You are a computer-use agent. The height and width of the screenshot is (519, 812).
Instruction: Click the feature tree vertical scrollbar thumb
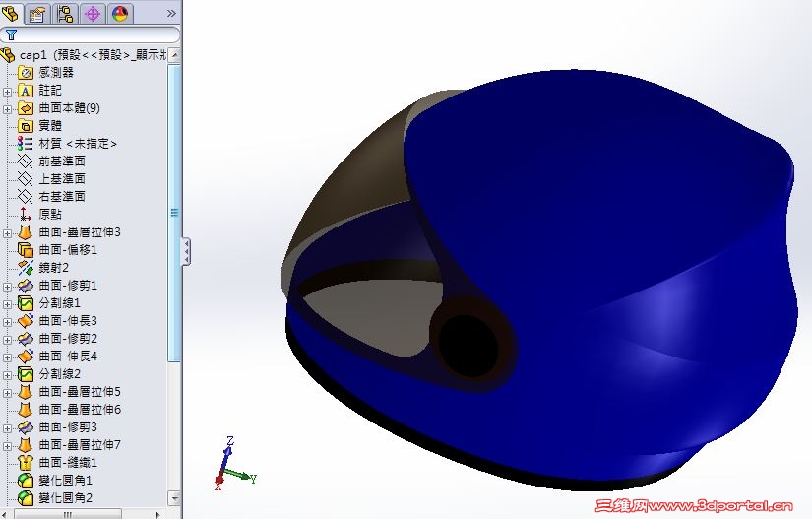[x=174, y=213]
